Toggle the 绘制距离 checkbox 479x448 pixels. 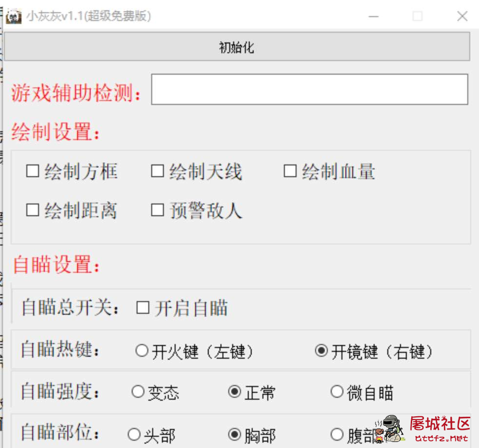pos(33,210)
